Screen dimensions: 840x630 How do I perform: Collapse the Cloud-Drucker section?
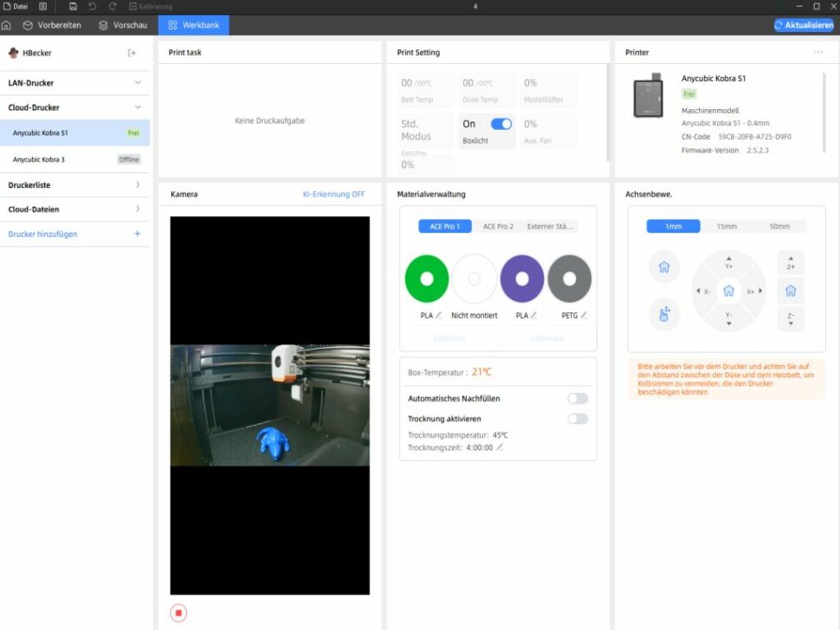(75, 107)
